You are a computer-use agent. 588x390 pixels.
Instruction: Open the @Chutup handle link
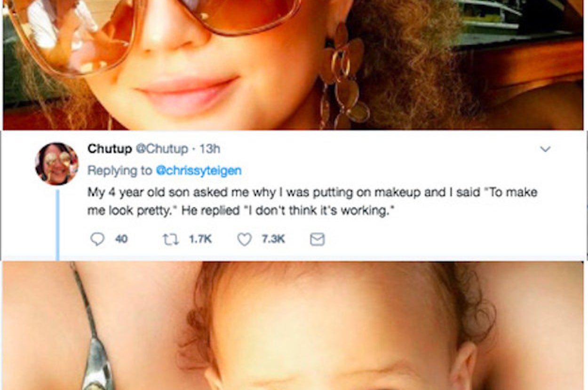(161, 149)
